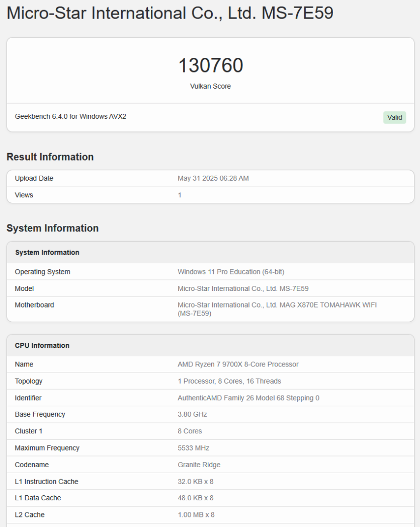Select the Model value ending in MS-7E59

pos(243,288)
